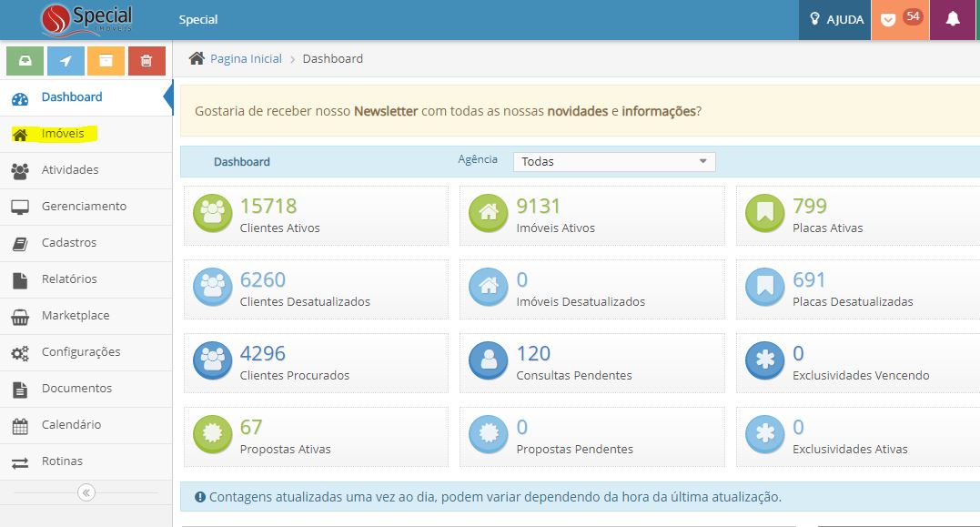Click the Marketplace basket icon
The width and height of the screenshot is (980, 527).
20,316
